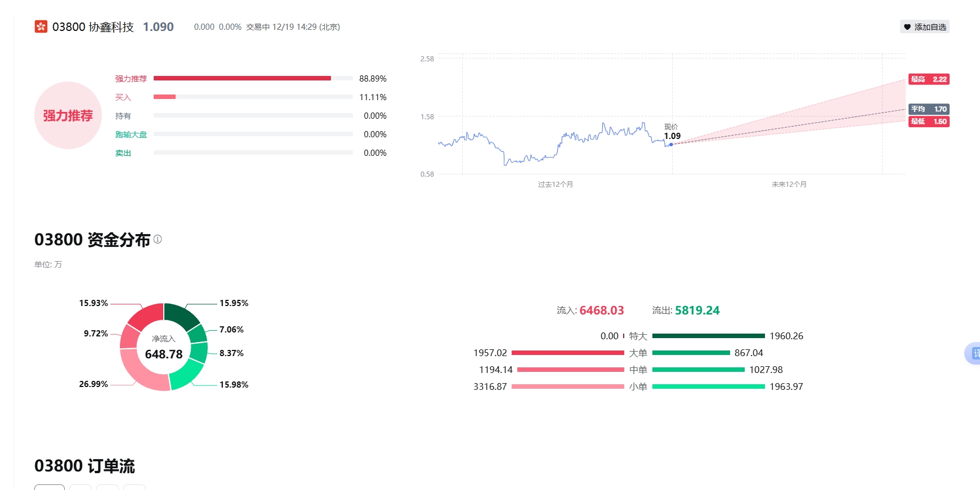Click the round 强力推荐 rating badge
The width and height of the screenshot is (980, 490).
(x=68, y=115)
